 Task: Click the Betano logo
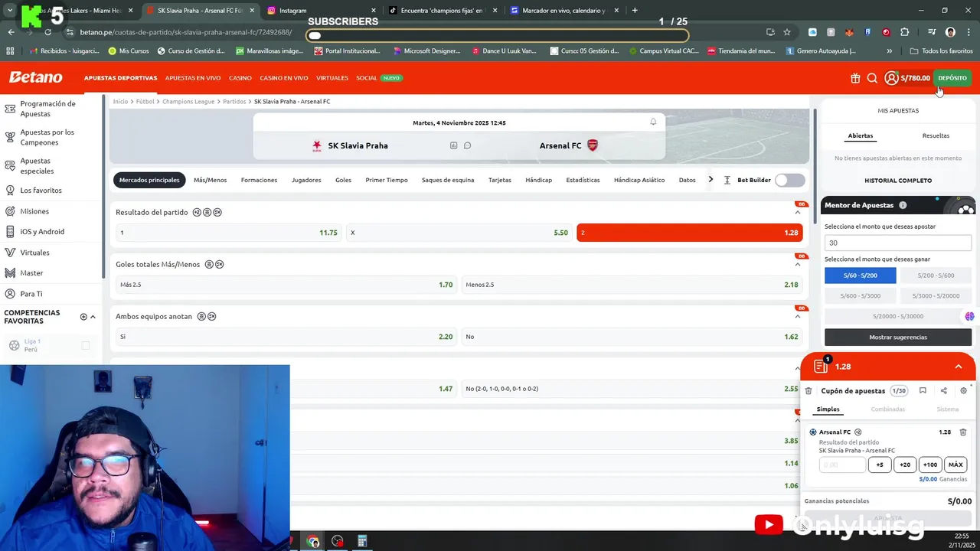(x=35, y=77)
